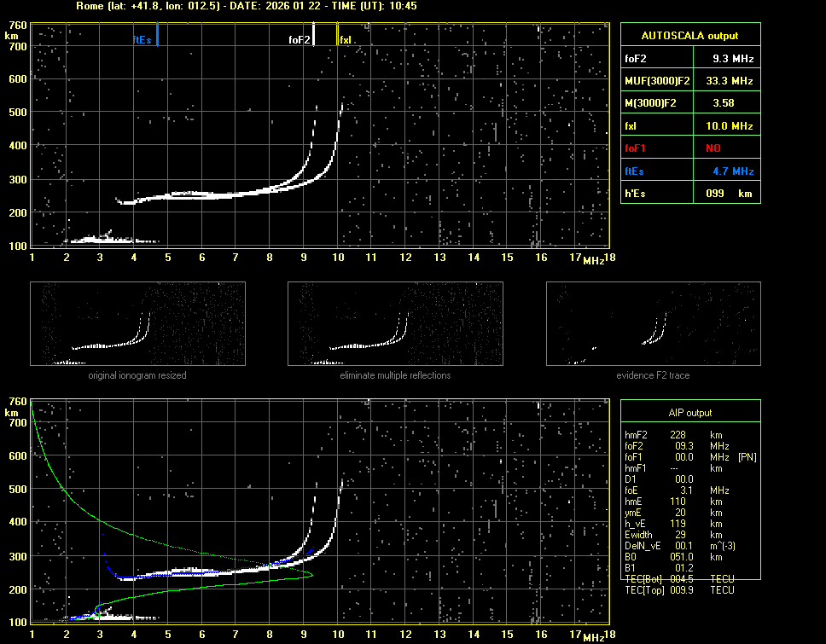826x644 pixels.
Task: Open the eliminate multiple reflections thumbnail
Action: click(395, 324)
